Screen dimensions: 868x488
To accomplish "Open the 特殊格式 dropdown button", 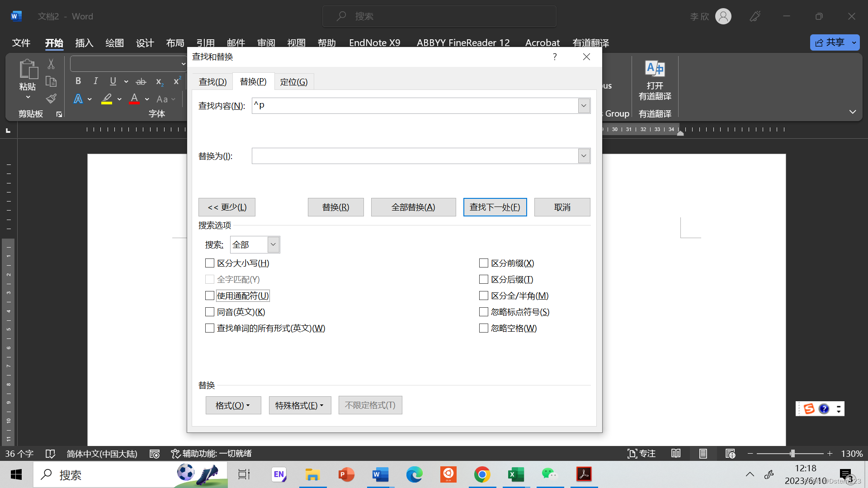I will tap(300, 405).
